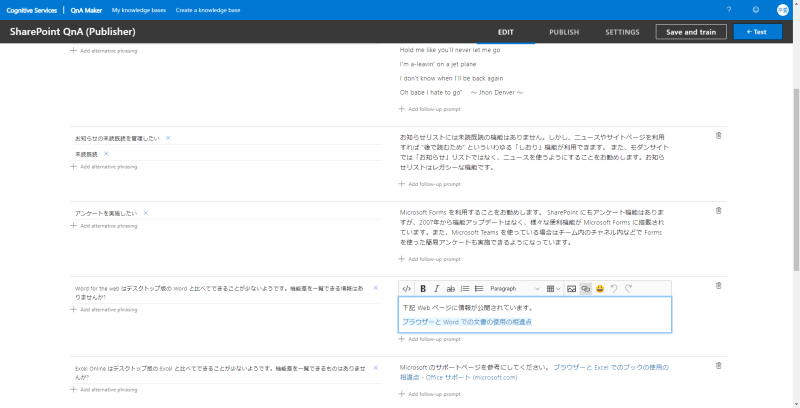800x408 pixels.
Task: Remove question お知らせの未読既読を管理したい
Action: click(x=168, y=138)
